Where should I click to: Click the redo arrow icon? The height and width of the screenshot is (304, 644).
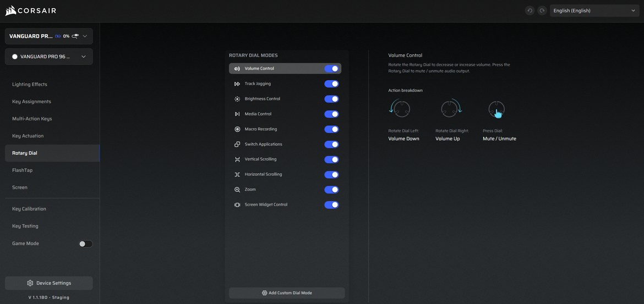(x=542, y=11)
